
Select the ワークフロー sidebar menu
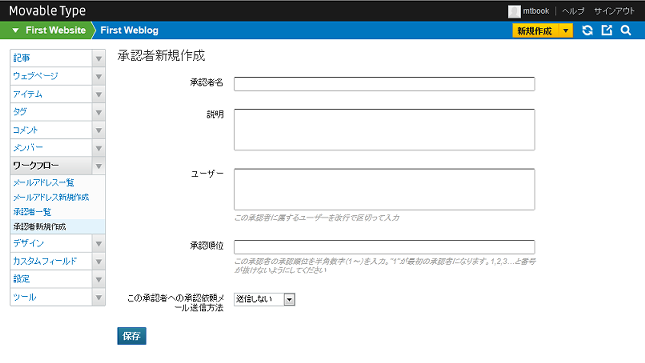pyautogui.click(x=51, y=166)
